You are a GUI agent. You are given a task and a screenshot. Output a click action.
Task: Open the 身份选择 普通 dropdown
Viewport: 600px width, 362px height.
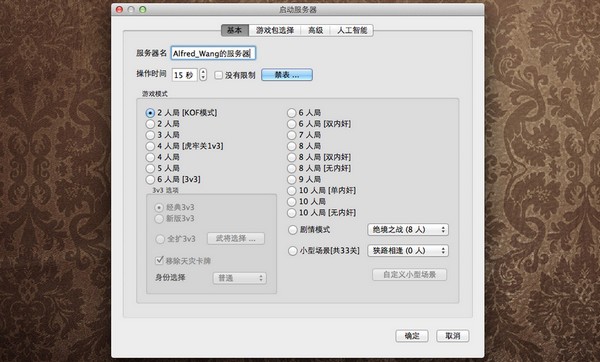point(240,278)
